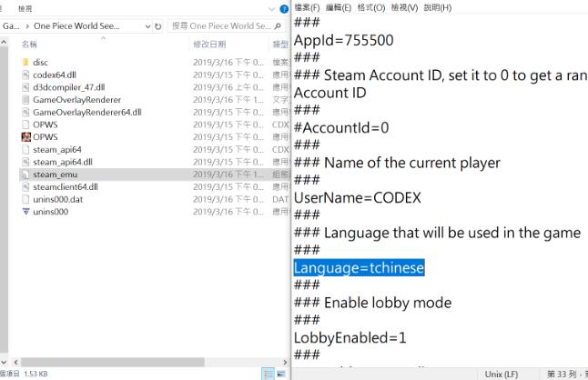Click the OPWS application icon
Image resolution: width=588 pixels, height=380 pixels.
[x=25, y=137]
